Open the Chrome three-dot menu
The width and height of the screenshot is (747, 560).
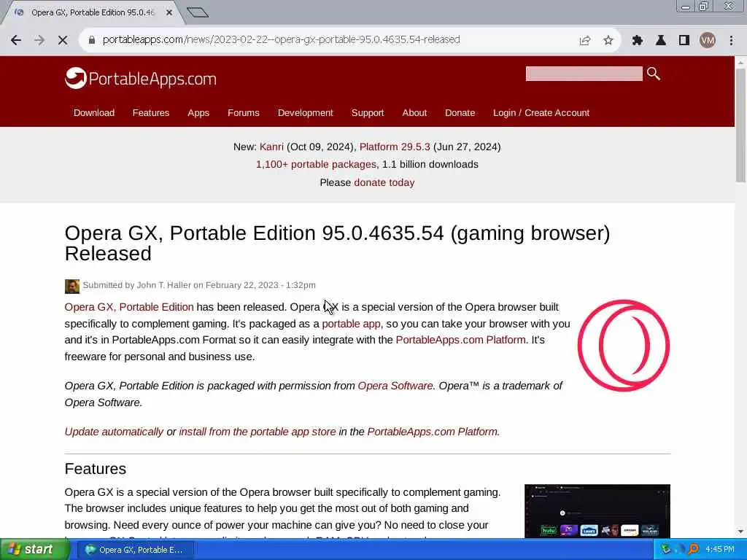731,41
